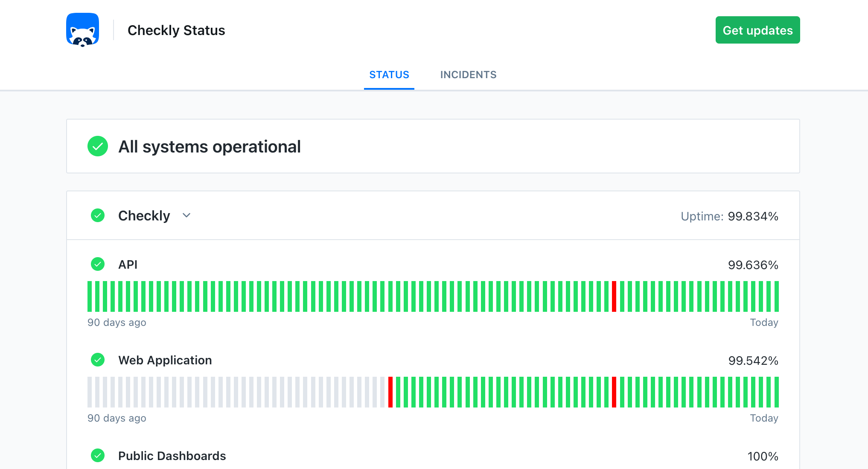Viewport: 868px width, 469px height.
Task: Switch to the INCIDENTS tab
Action: [468, 75]
